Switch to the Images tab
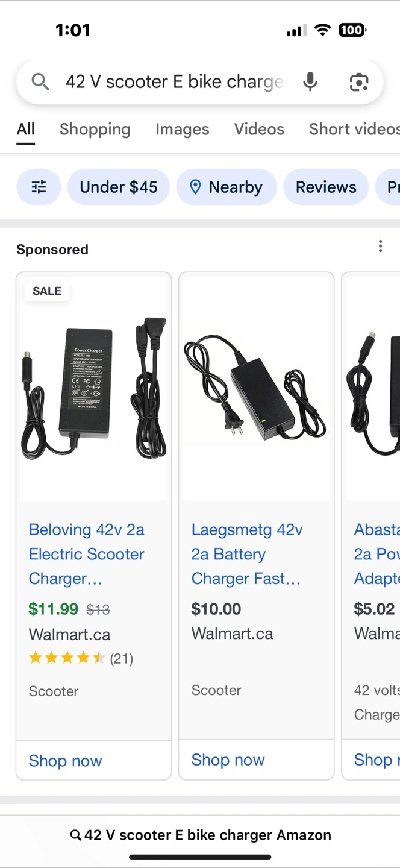This screenshot has width=400, height=868. [182, 129]
